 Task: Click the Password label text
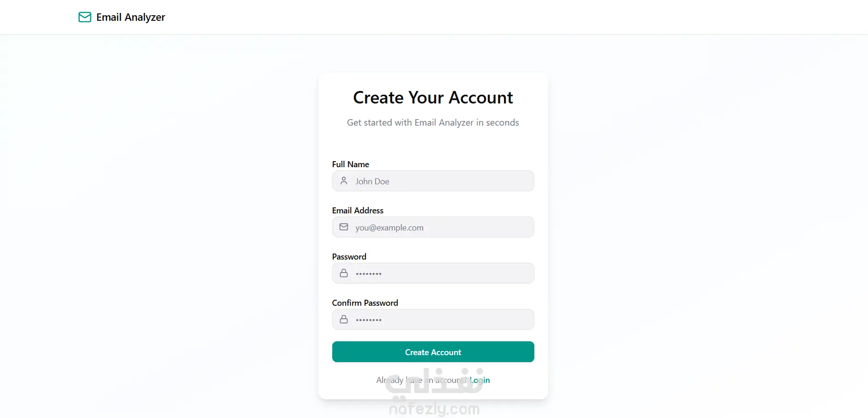pyautogui.click(x=349, y=257)
